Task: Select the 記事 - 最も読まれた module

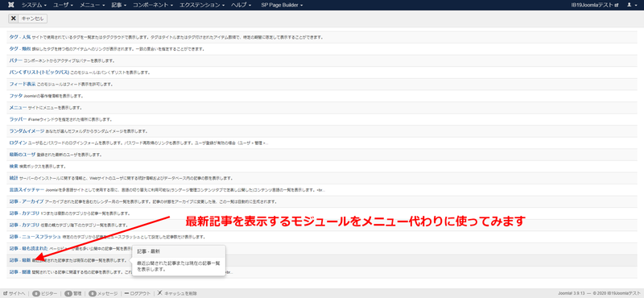Action: tap(28, 249)
